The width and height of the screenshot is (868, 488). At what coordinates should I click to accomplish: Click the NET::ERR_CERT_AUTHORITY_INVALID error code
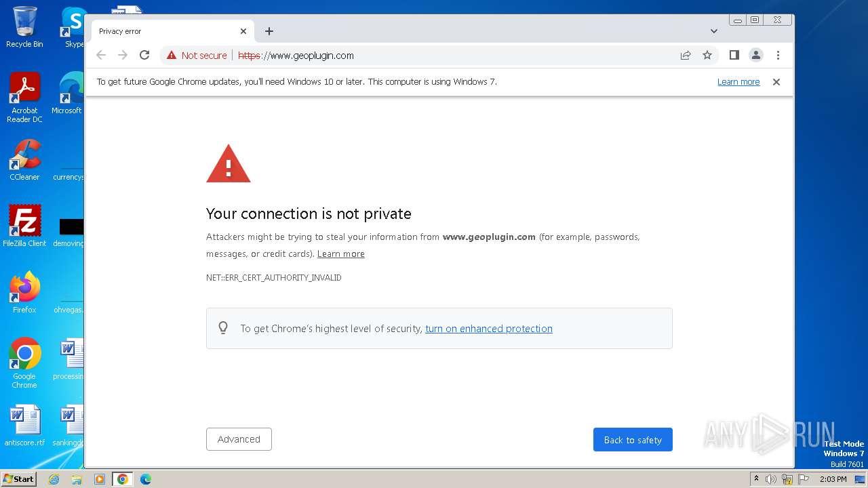pos(274,278)
